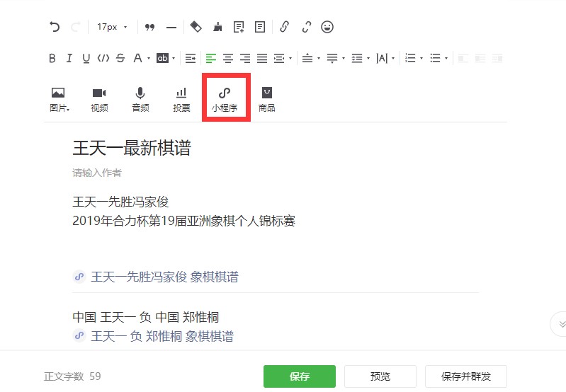566x392 pixels.
Task: Remove link with the broken chain icon
Action: (x=307, y=27)
